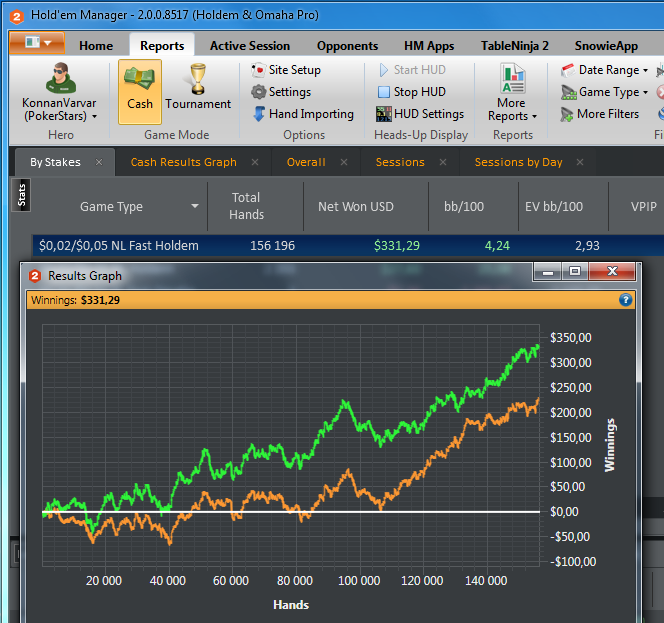Click the More Reports icon
The height and width of the screenshot is (623, 664).
[512, 79]
